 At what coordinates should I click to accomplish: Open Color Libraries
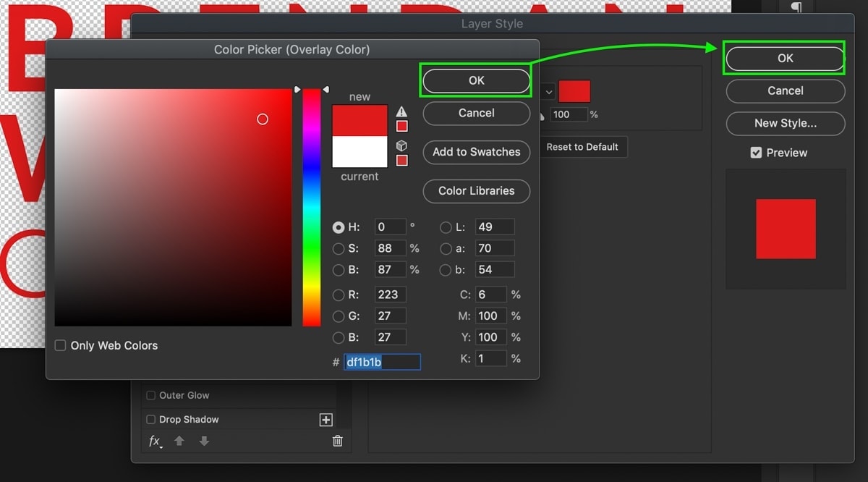pyautogui.click(x=477, y=191)
